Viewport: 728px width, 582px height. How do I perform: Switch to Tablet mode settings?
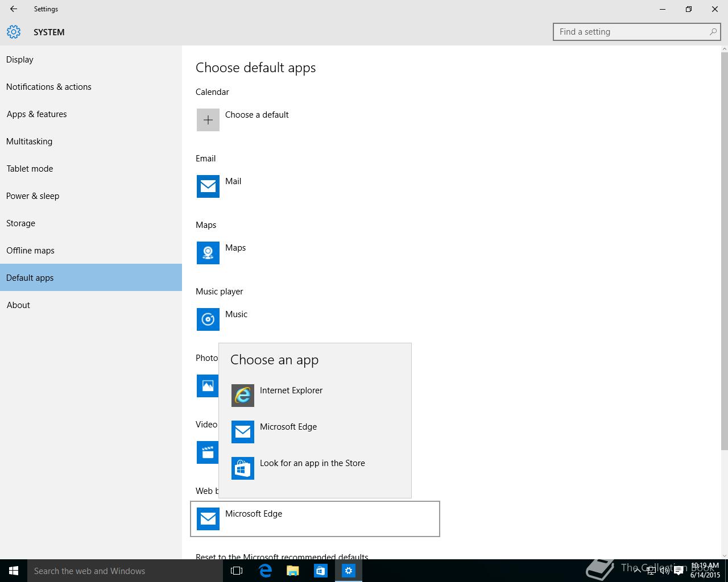coord(91,169)
